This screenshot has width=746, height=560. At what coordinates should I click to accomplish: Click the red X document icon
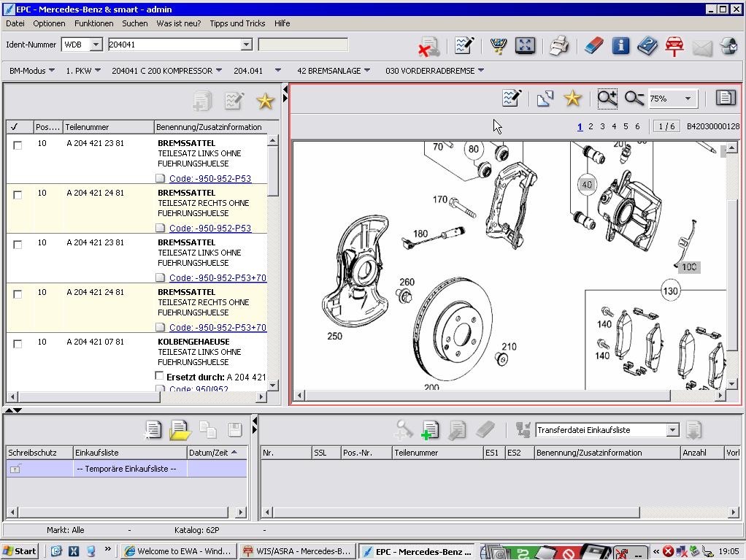(x=428, y=46)
